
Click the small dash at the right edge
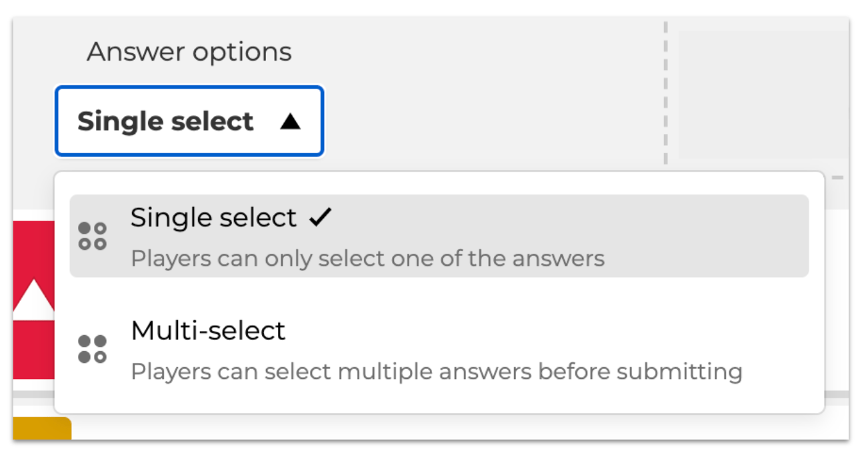point(837,177)
